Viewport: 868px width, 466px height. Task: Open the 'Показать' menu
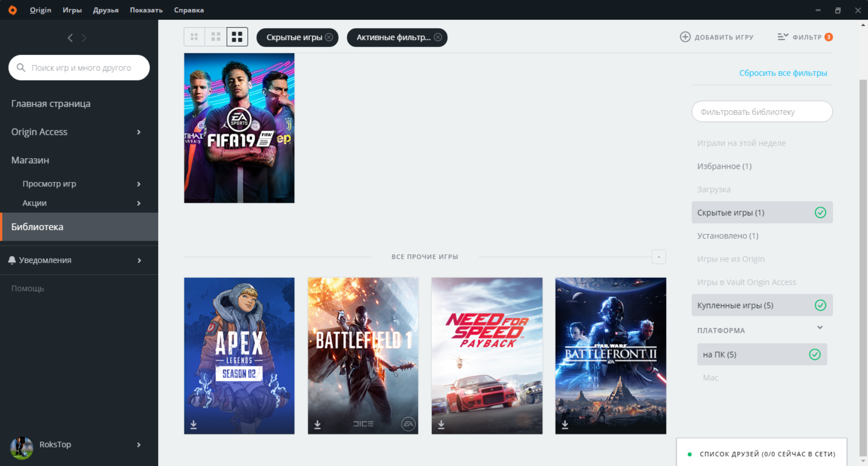146,10
